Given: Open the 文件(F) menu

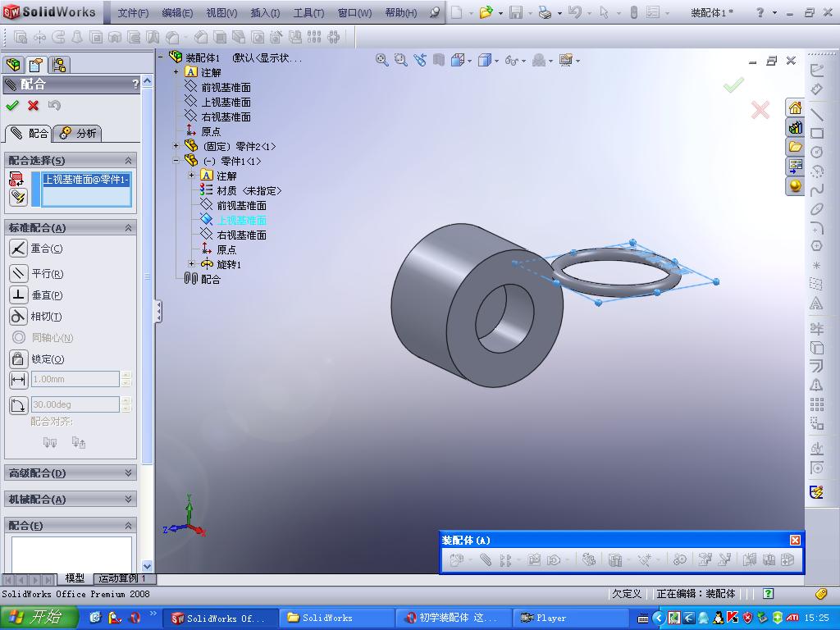Looking at the screenshot, I should pyautogui.click(x=133, y=13).
